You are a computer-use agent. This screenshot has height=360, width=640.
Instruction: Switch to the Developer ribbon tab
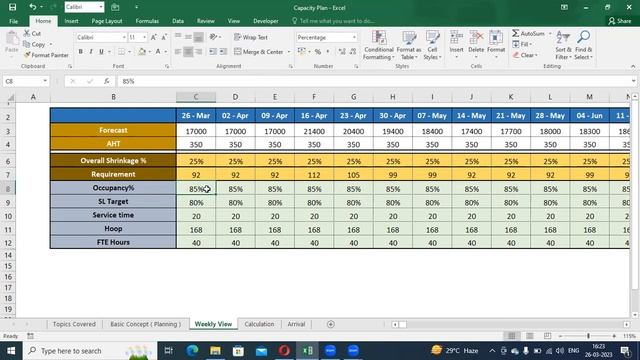pos(266,21)
